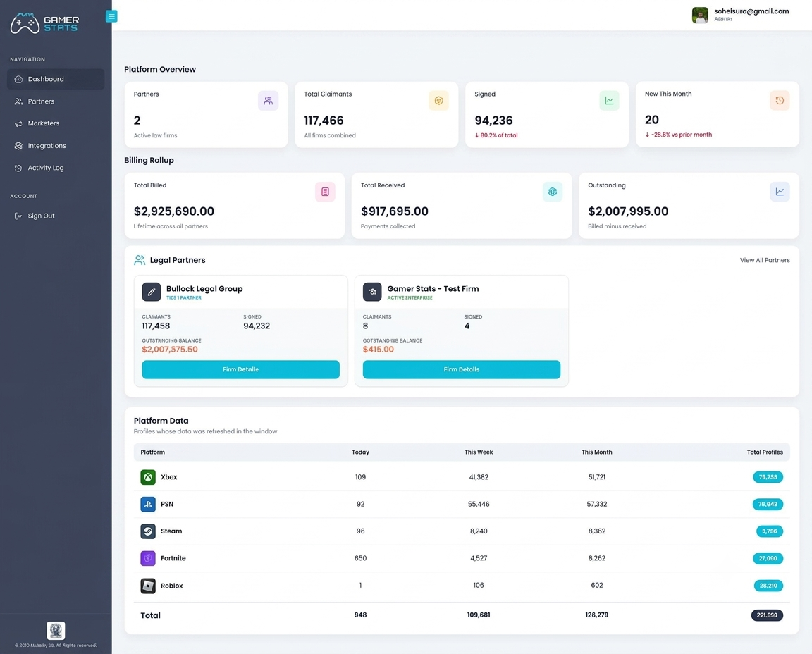Image resolution: width=812 pixels, height=654 pixels.
Task: Click the New This Month clock icon
Action: [780, 101]
